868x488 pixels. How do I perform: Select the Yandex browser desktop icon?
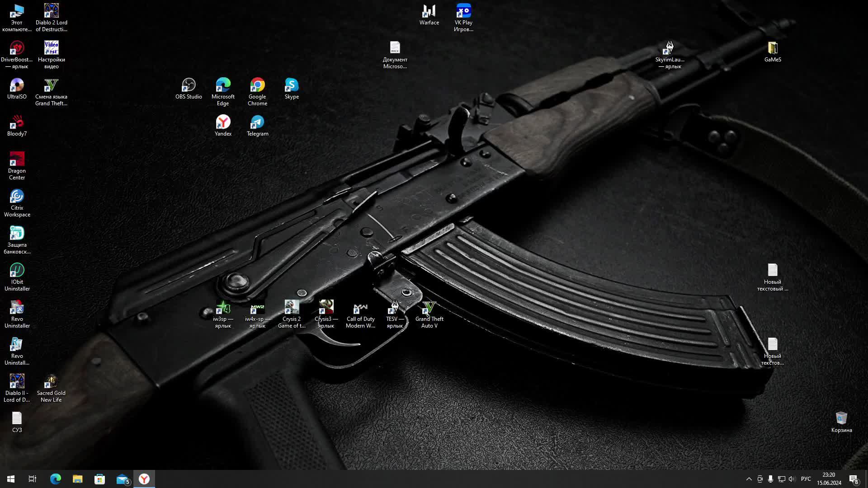223,126
